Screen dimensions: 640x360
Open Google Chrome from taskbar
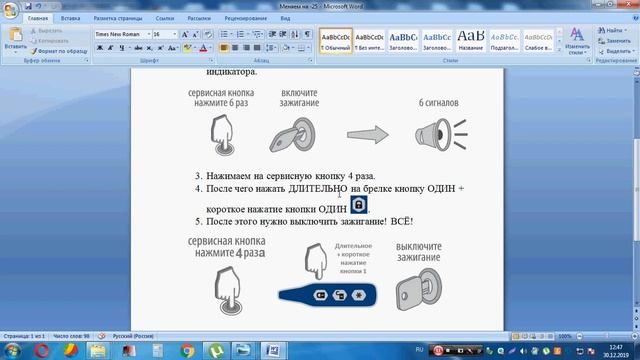tap(187, 351)
